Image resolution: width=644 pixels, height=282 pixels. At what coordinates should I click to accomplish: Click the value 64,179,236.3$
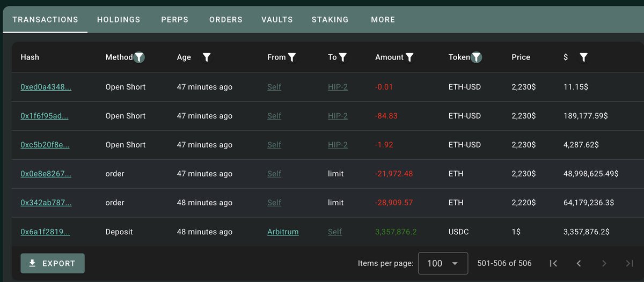point(589,203)
